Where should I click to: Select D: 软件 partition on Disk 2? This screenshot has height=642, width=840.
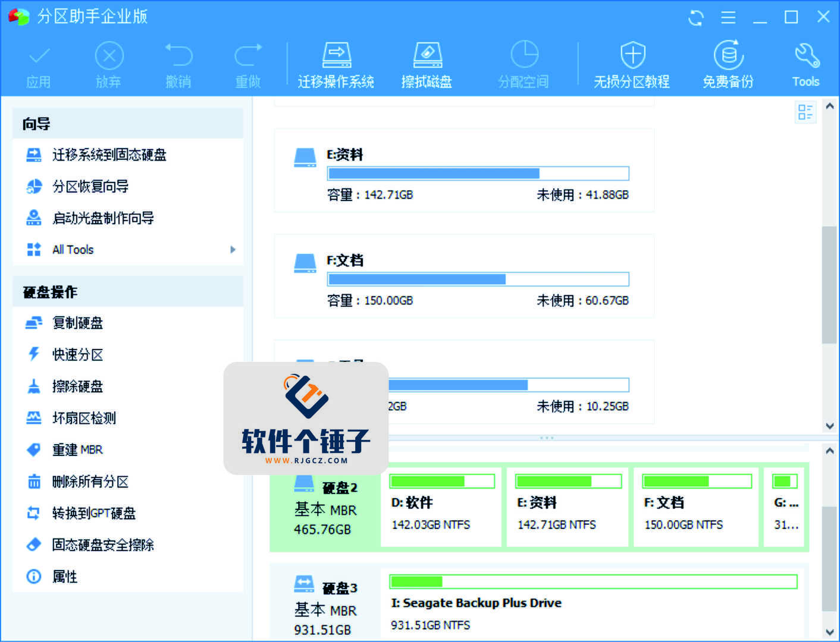[x=441, y=508]
